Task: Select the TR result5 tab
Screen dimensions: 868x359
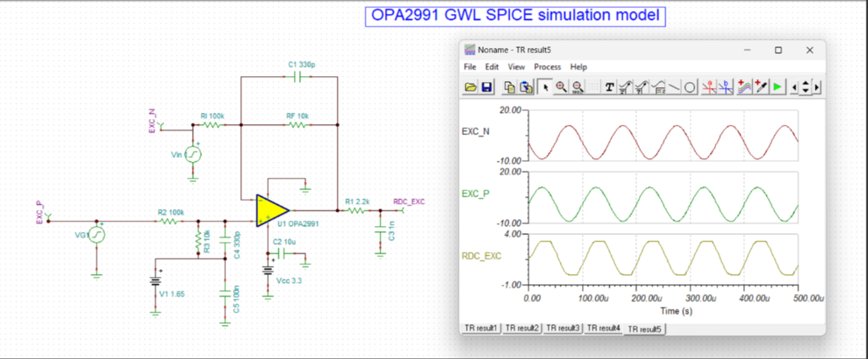Action: (x=644, y=329)
